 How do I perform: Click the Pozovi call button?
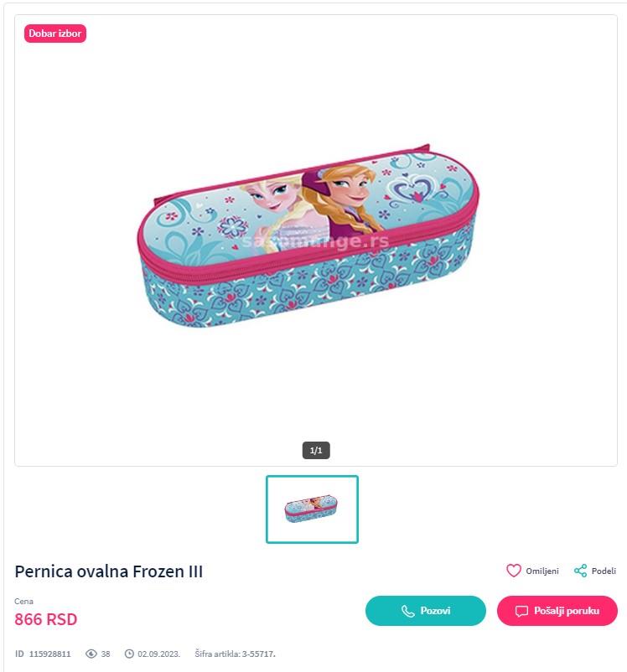426,611
